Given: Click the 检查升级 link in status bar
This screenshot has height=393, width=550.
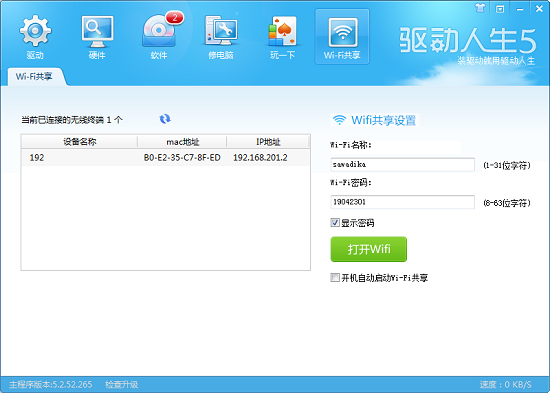Looking at the screenshot, I should [122, 385].
